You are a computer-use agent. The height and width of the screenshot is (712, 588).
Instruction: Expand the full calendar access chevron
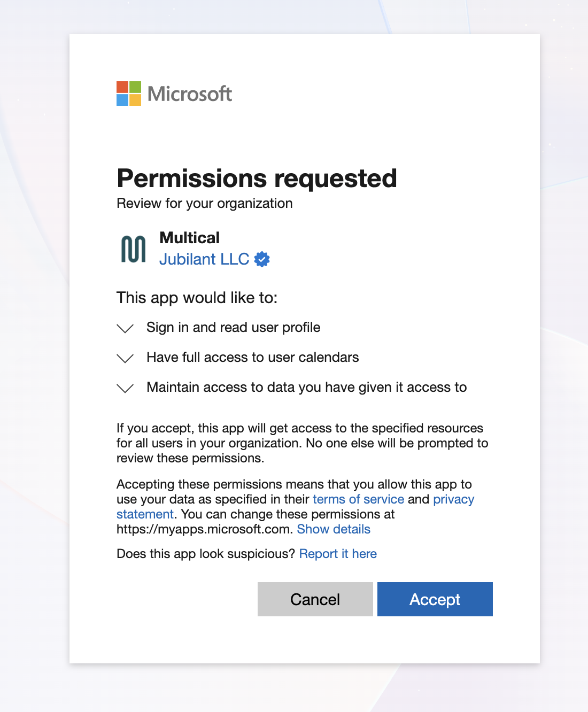125,358
